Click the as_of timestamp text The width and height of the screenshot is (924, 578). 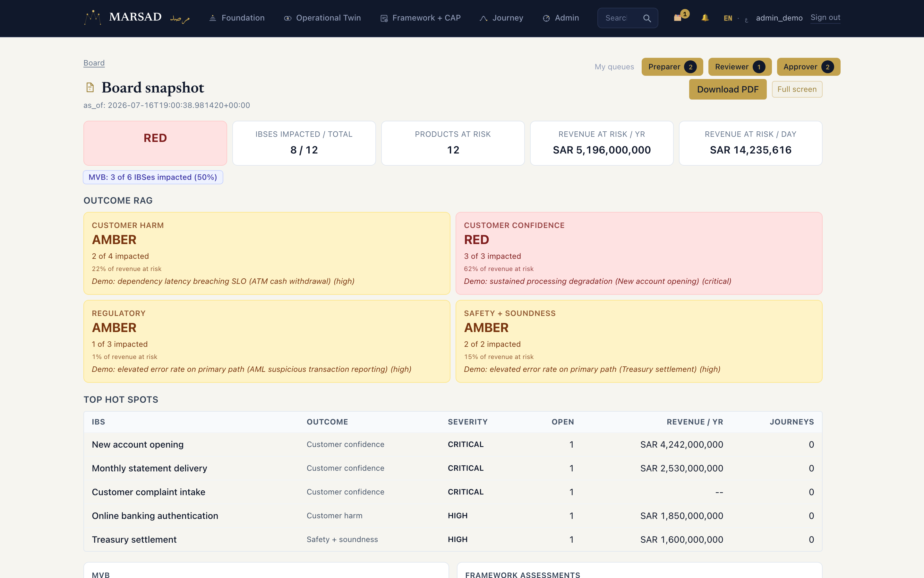click(x=167, y=106)
